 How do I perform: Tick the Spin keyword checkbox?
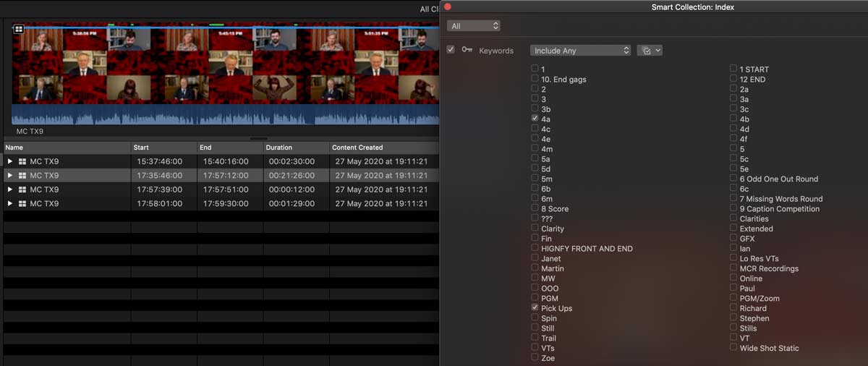[x=535, y=318]
